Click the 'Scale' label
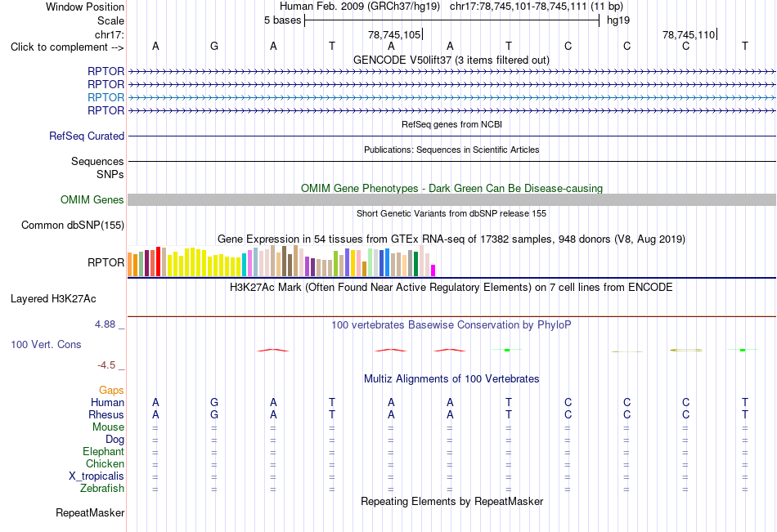 (x=111, y=20)
